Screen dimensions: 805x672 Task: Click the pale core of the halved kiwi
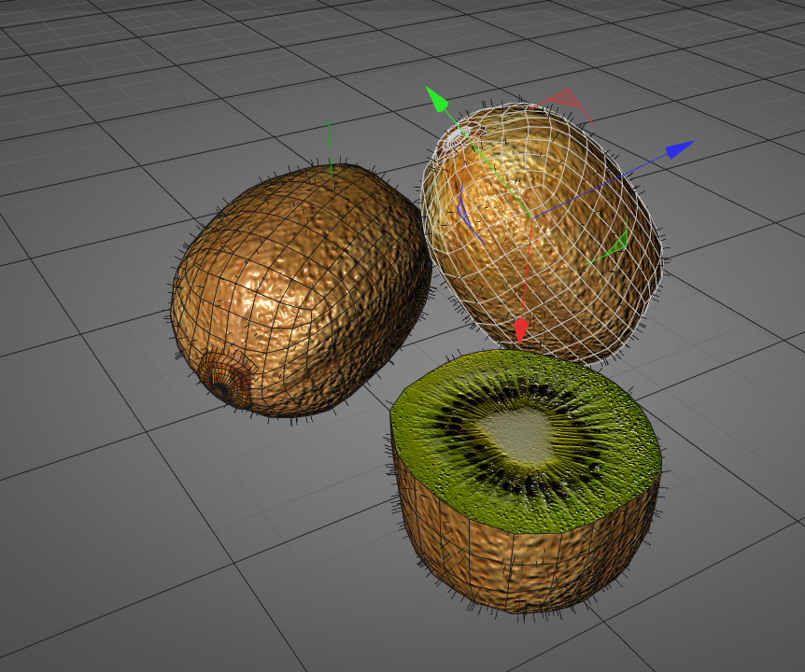[x=517, y=437]
